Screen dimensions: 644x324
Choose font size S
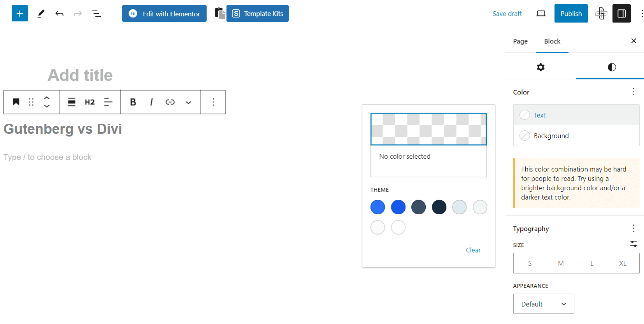(530, 263)
